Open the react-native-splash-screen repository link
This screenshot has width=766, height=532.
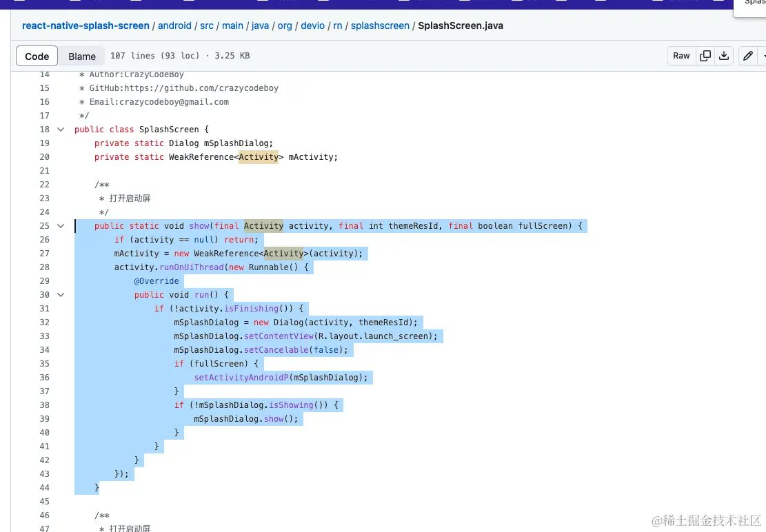[85, 25]
